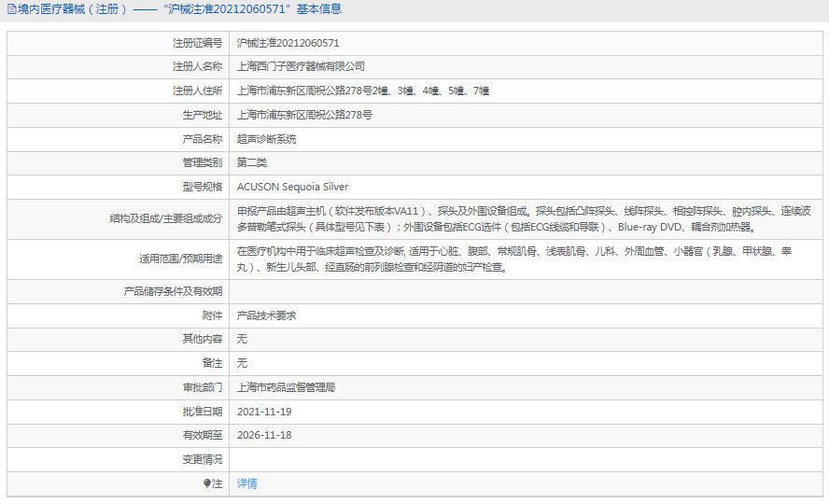The width and height of the screenshot is (829, 504).
Task: Click expiry date 2026-11-18
Action: [x=264, y=435]
